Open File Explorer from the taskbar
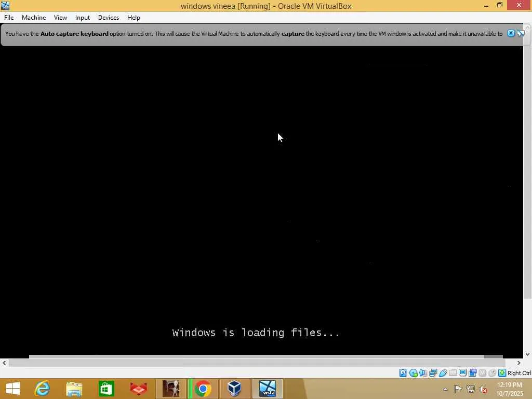This screenshot has height=399, width=532. click(x=74, y=389)
